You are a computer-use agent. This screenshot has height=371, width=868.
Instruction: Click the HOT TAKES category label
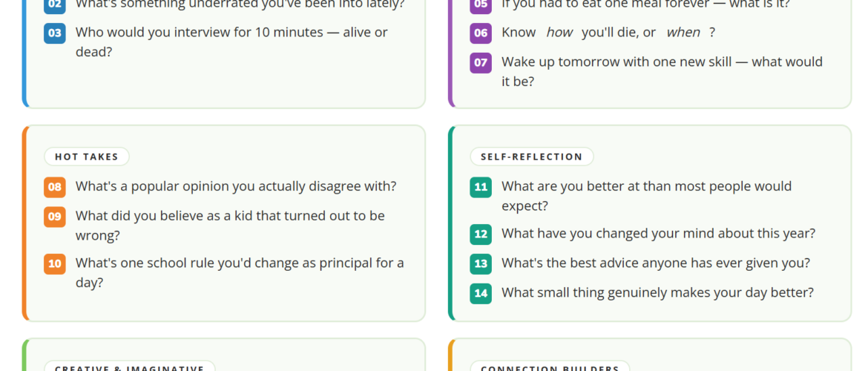coord(87,157)
